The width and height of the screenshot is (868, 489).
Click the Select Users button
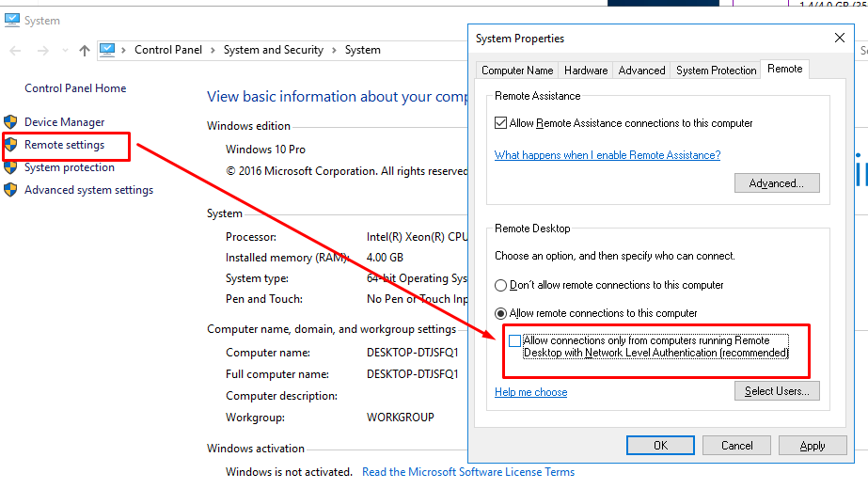[x=776, y=391]
